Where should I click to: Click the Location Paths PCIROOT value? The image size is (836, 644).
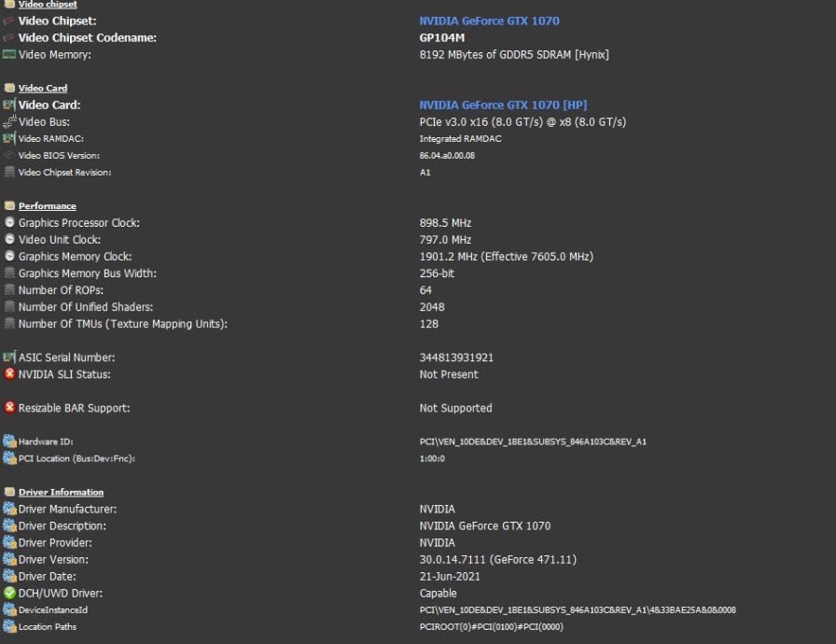(x=492, y=626)
